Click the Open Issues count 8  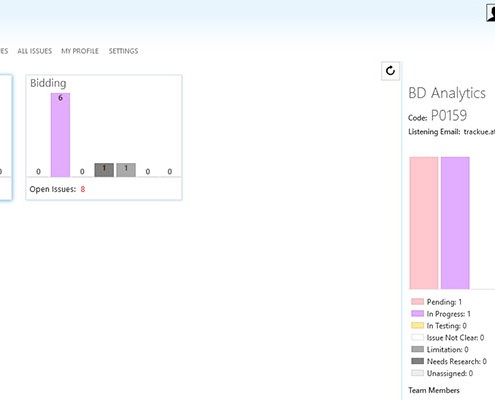pyautogui.click(x=83, y=189)
